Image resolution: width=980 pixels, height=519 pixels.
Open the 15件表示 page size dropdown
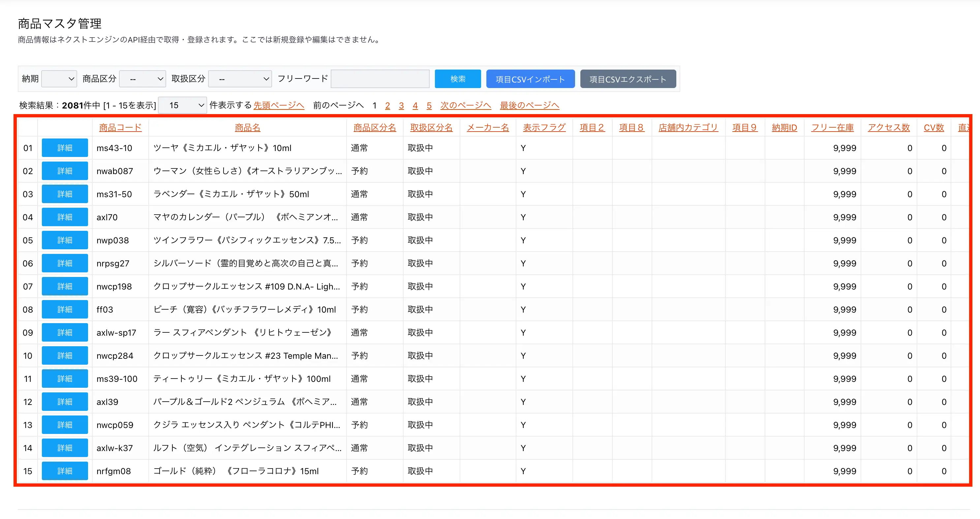[183, 105]
